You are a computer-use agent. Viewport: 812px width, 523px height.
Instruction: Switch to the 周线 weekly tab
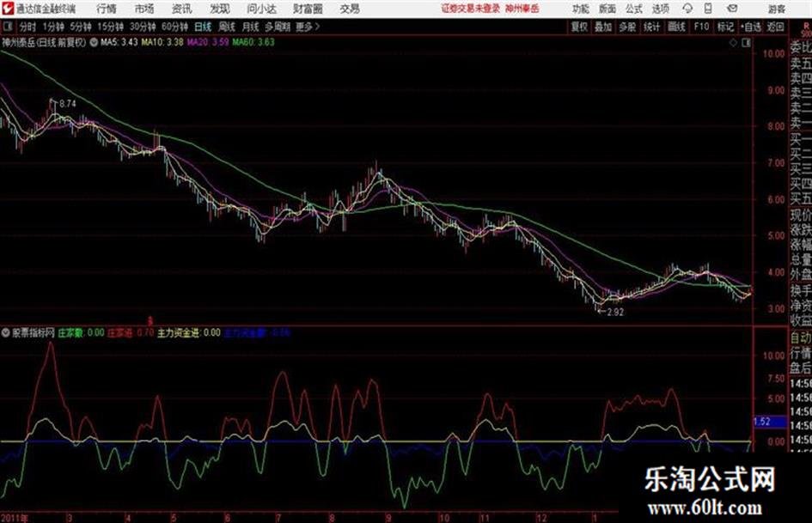pyautogui.click(x=227, y=27)
